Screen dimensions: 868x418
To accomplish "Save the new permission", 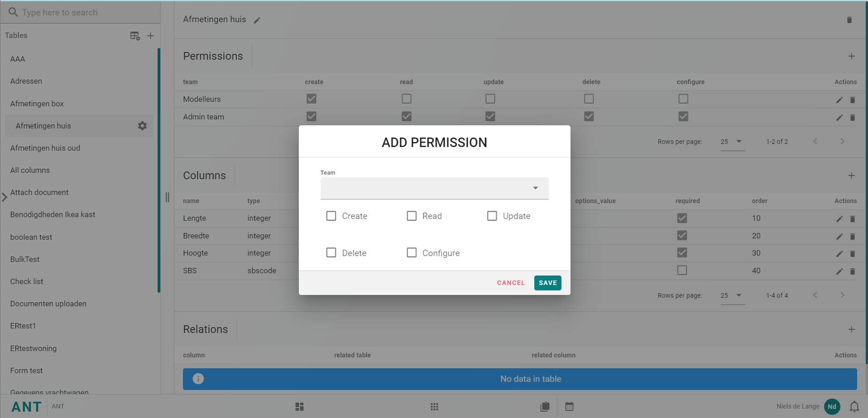I will 547,283.
